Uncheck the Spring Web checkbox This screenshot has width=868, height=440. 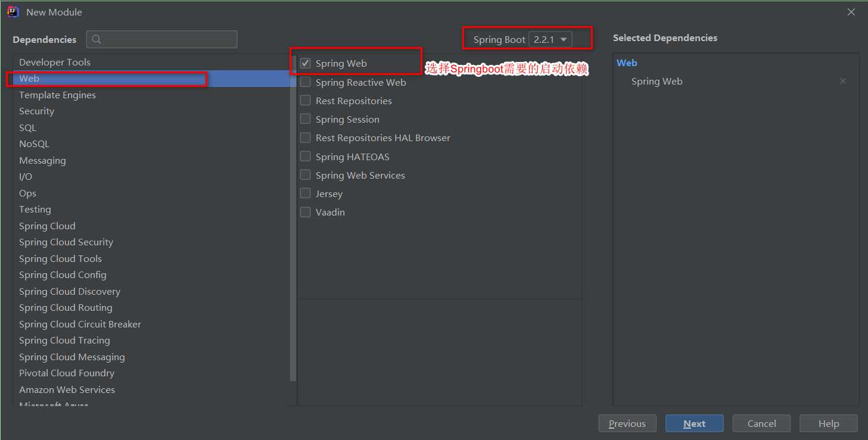pyautogui.click(x=306, y=63)
